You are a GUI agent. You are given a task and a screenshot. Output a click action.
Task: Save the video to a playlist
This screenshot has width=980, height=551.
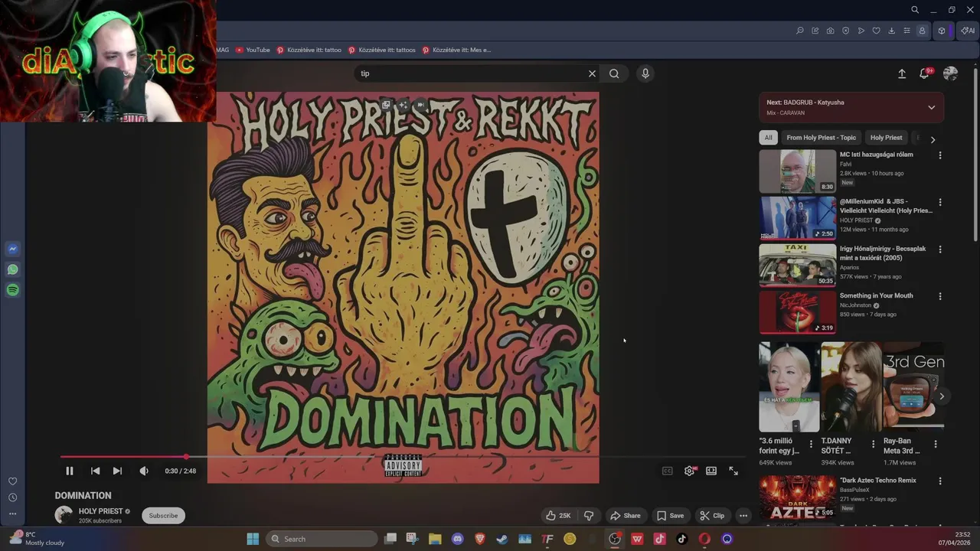click(x=670, y=515)
